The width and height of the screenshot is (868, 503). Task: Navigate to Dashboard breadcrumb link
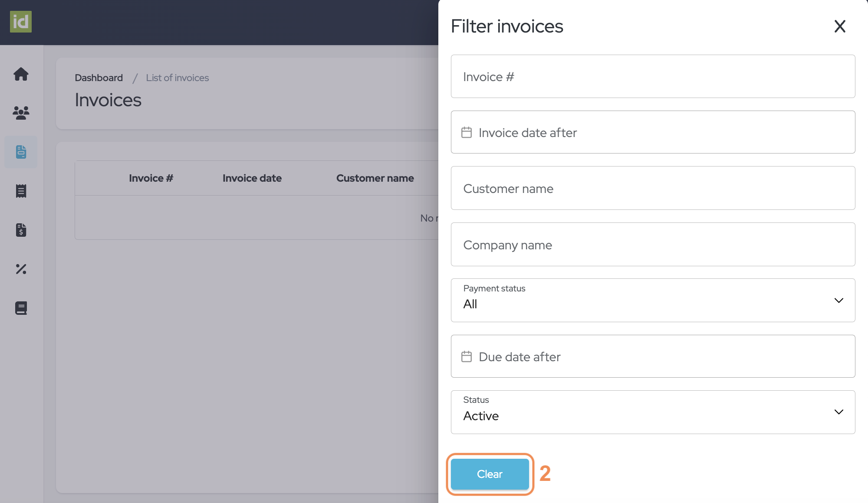[x=98, y=77]
